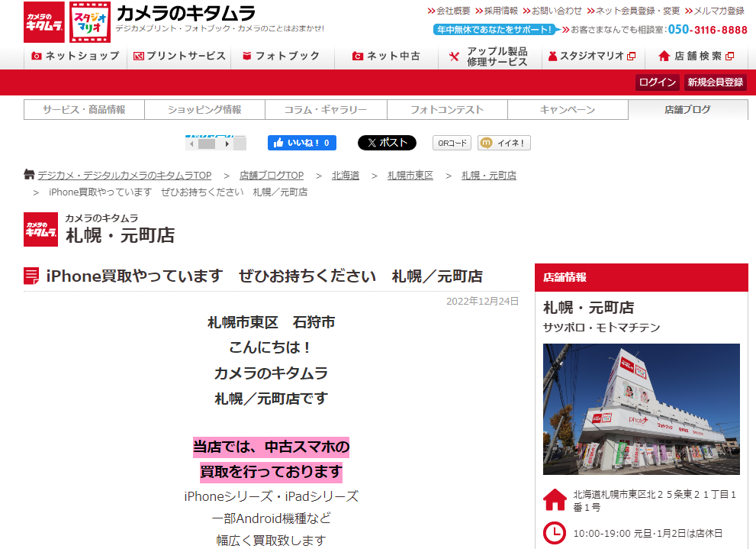
Task: Select the 店舗ブログ tab
Action: coord(688,110)
